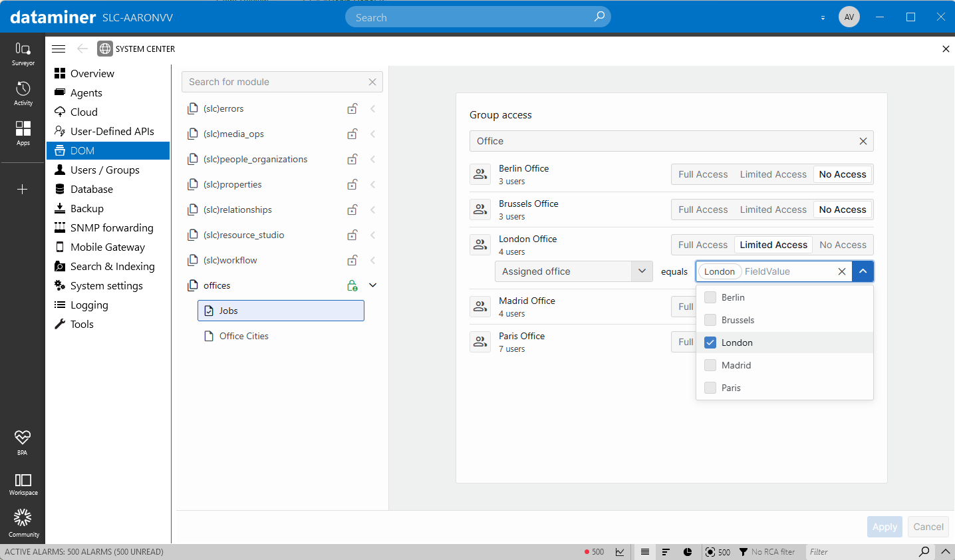Click the hamburger menu icon
The height and width of the screenshot is (560, 955).
(59, 49)
